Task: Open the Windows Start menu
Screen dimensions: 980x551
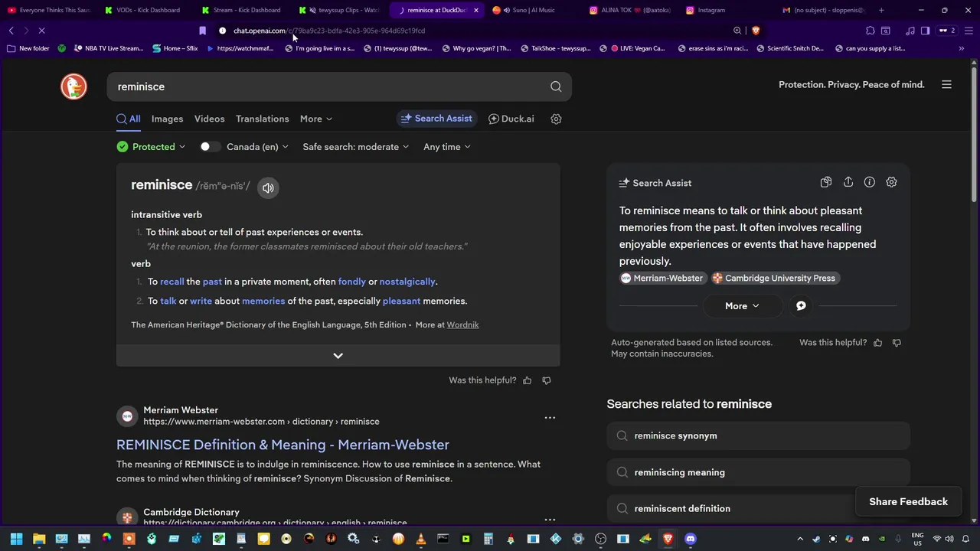Action: (16, 539)
